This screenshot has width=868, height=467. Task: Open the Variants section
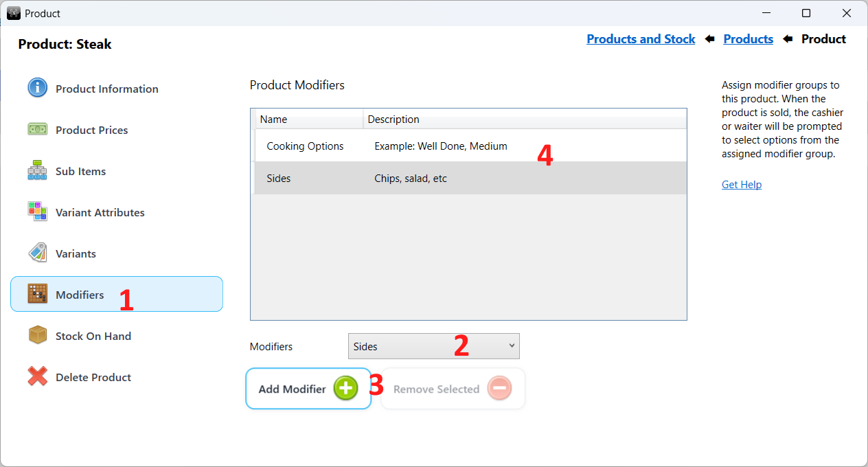76,253
